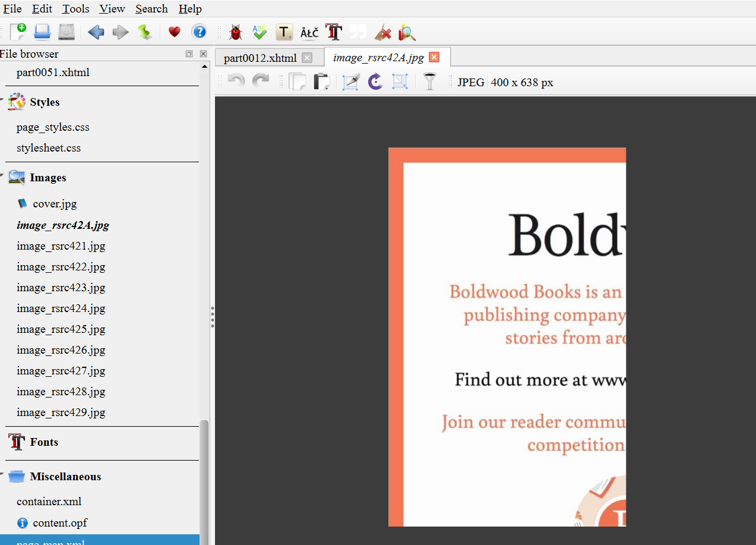Click file browser scroll up arrow
The width and height of the screenshot is (756, 545).
coord(204,67)
